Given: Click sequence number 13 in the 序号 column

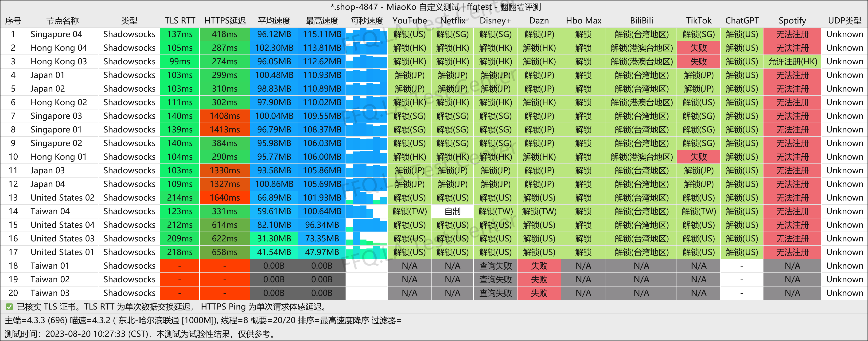Looking at the screenshot, I should [x=13, y=198].
